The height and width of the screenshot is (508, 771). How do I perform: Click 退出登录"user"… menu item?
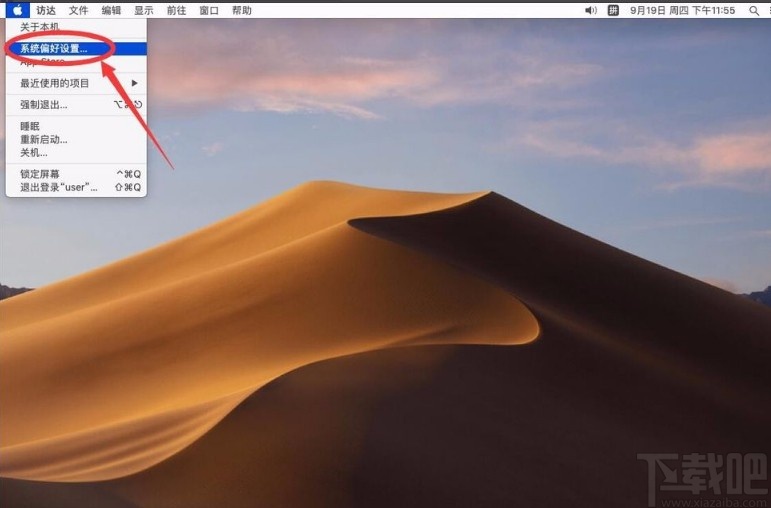coord(57,187)
